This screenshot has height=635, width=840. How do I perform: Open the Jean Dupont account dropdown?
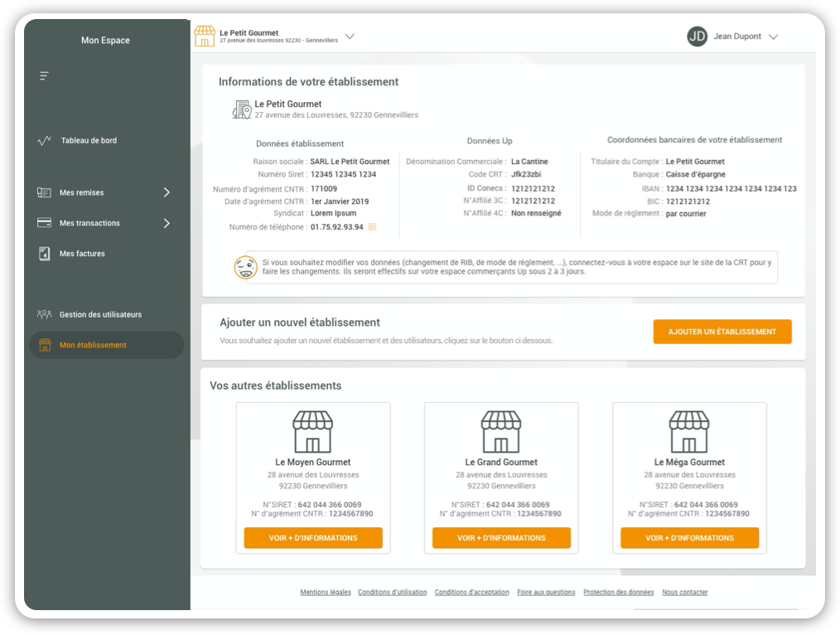pyautogui.click(x=774, y=37)
